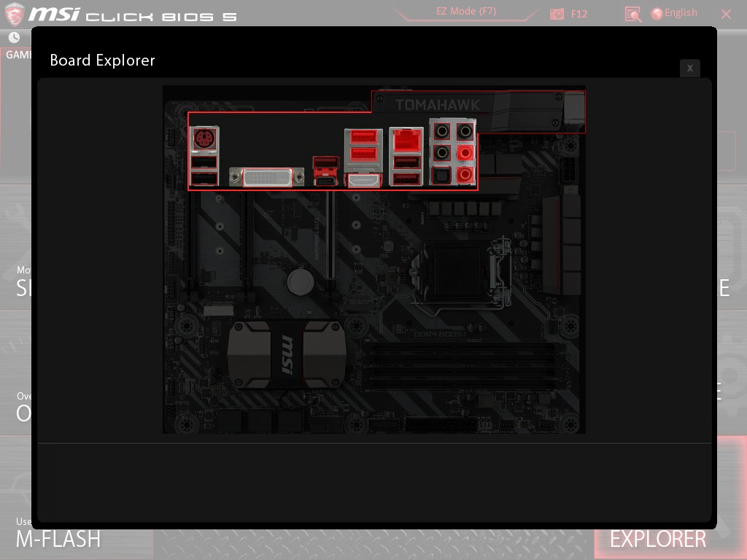
Task: Select the upper bright red audio jack
Action: click(465, 153)
